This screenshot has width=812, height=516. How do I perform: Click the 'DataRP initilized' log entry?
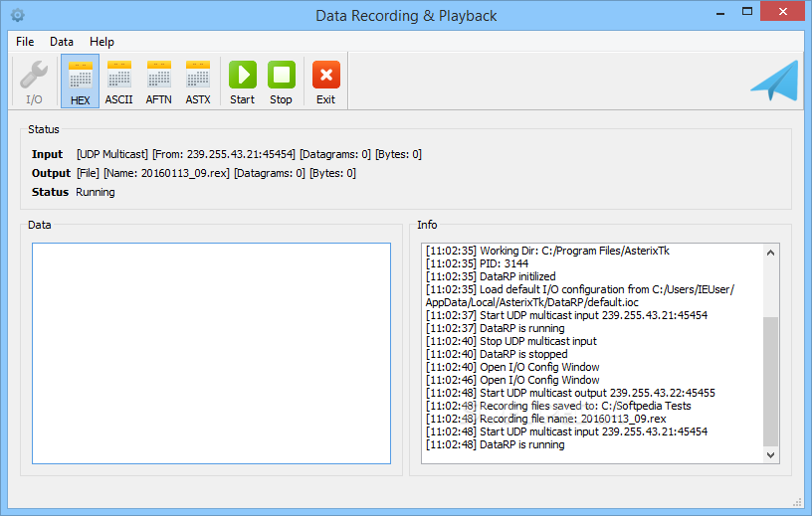[491, 276]
